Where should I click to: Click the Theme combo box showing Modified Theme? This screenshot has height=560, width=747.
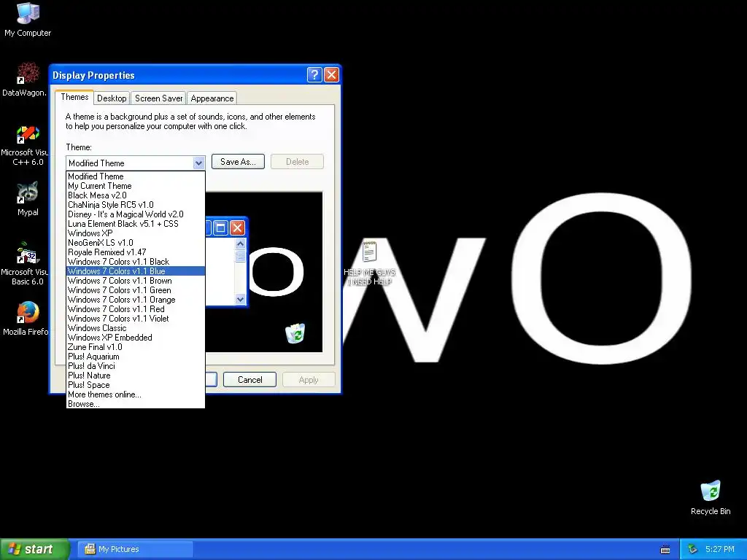coord(135,163)
